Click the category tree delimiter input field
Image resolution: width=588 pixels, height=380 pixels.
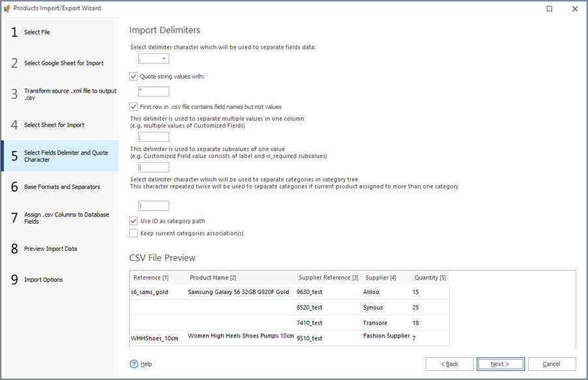[153, 205]
